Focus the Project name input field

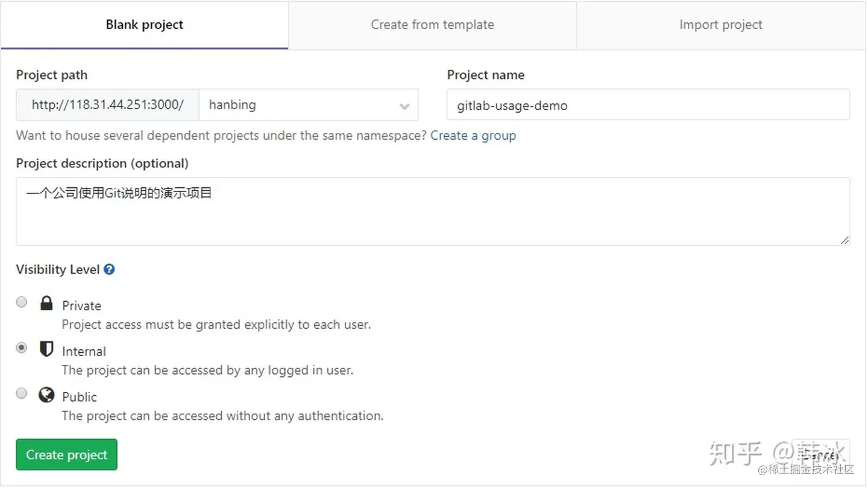(649, 105)
